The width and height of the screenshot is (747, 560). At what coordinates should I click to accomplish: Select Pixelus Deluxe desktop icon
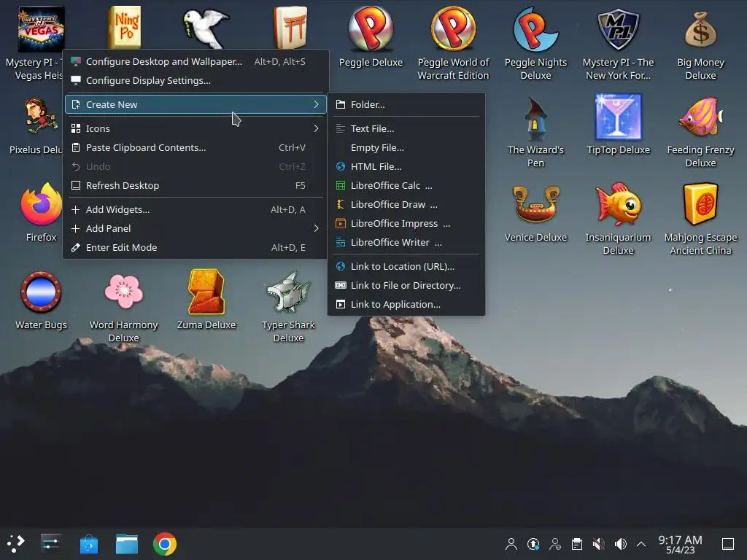tap(41, 117)
